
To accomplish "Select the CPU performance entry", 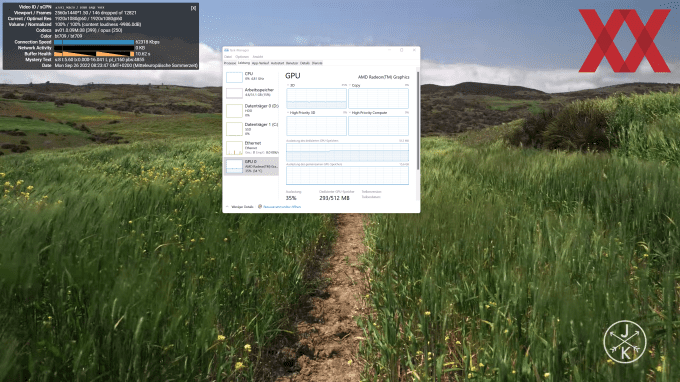I will click(x=252, y=77).
